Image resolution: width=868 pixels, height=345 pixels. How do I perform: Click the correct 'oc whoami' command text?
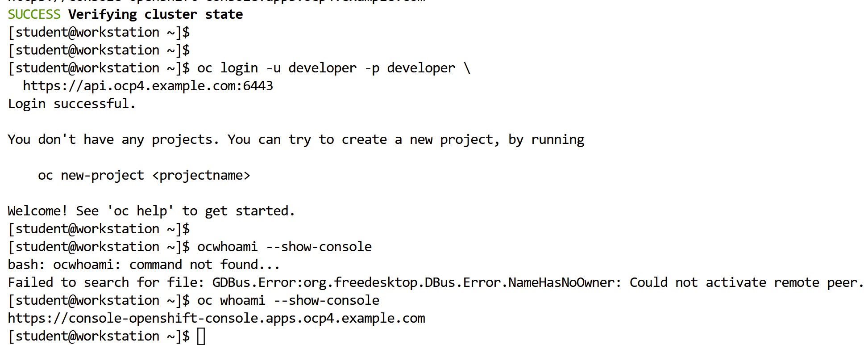click(231, 300)
